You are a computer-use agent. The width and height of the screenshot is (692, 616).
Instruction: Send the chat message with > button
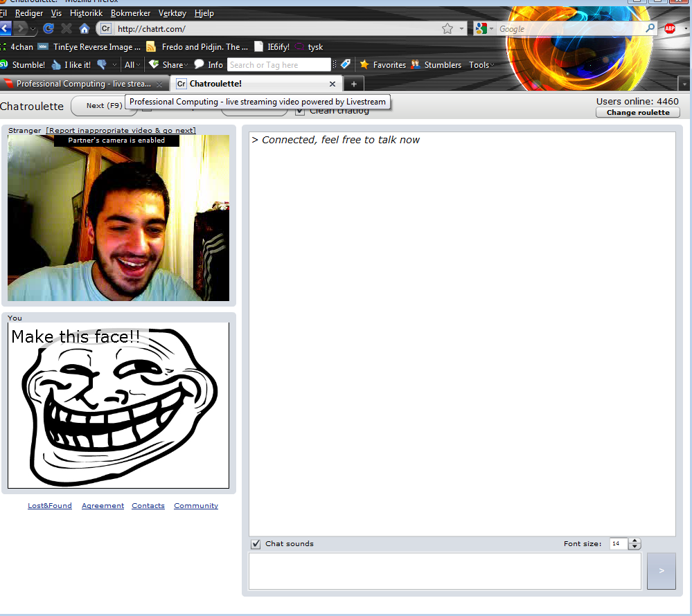661,571
